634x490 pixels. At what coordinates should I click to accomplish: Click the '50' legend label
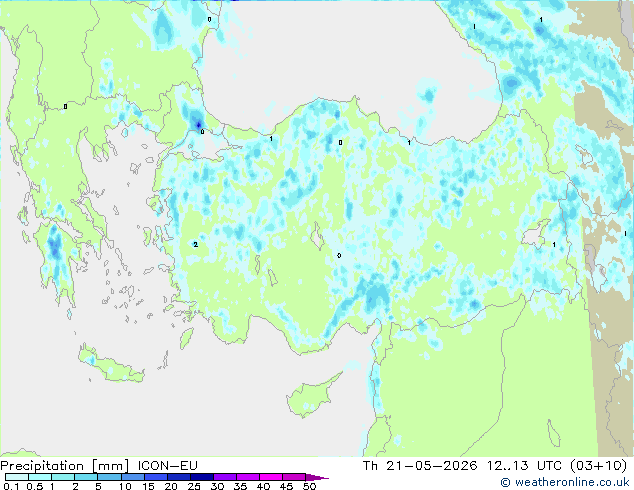click(x=309, y=486)
